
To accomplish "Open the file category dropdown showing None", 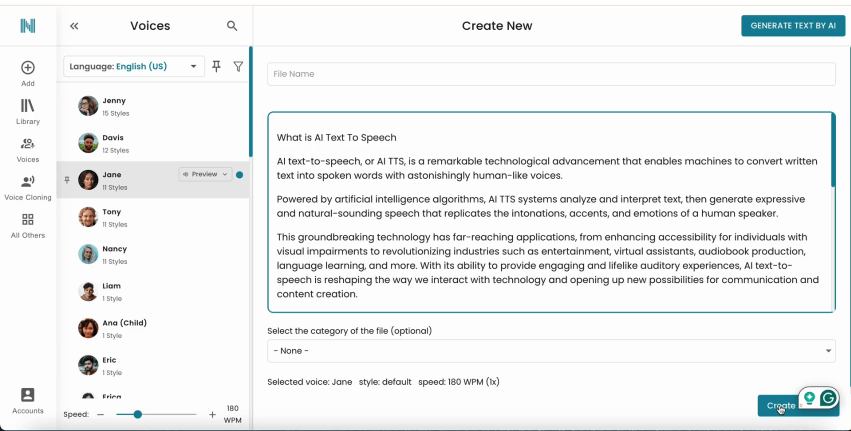I will coord(551,351).
